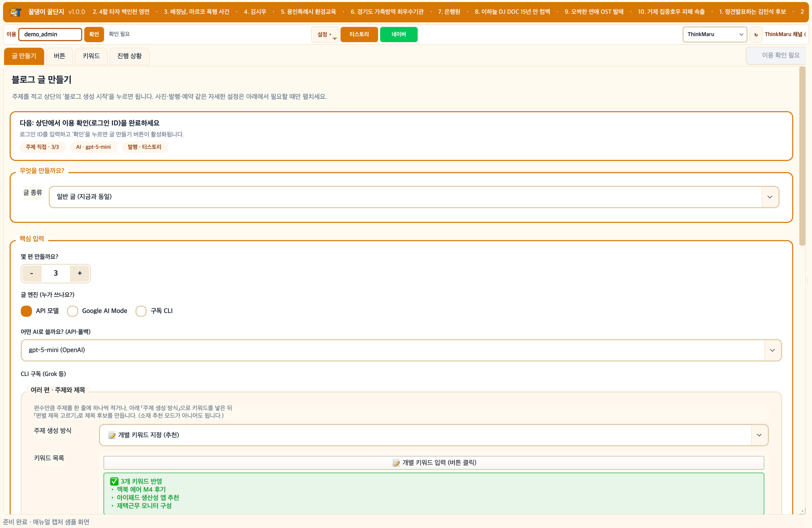Click the 꿀댕이 mascot logo icon
This screenshot has height=528, width=812.
(x=15, y=12)
